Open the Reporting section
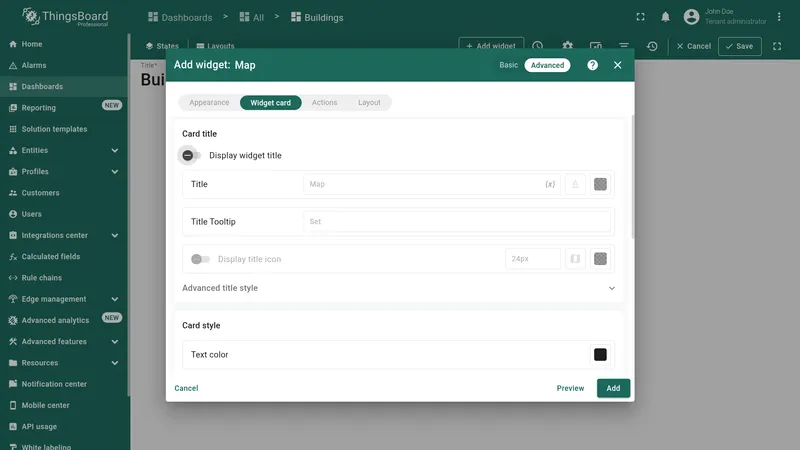Screen dimensions: 800x450 pyautogui.click(x=38, y=108)
